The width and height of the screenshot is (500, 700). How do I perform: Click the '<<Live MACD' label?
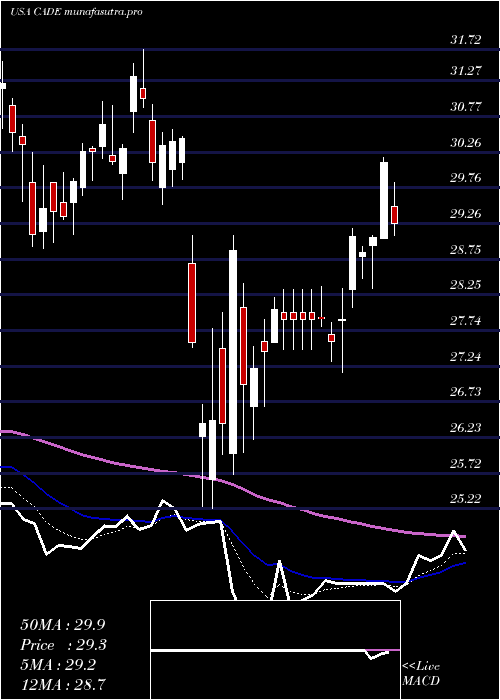pyautogui.click(x=421, y=674)
